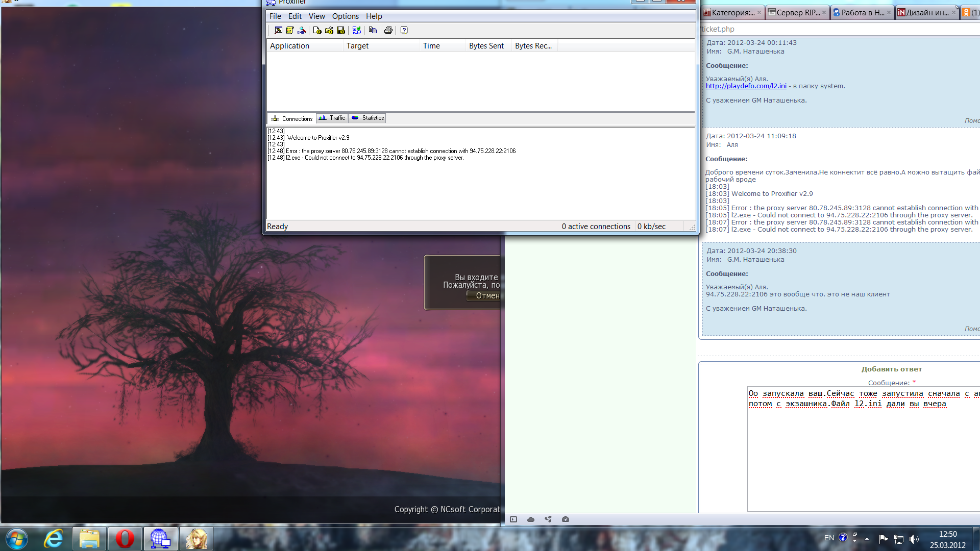980x551 pixels.
Task: Switch to the Connections tab
Action: pyautogui.click(x=291, y=118)
